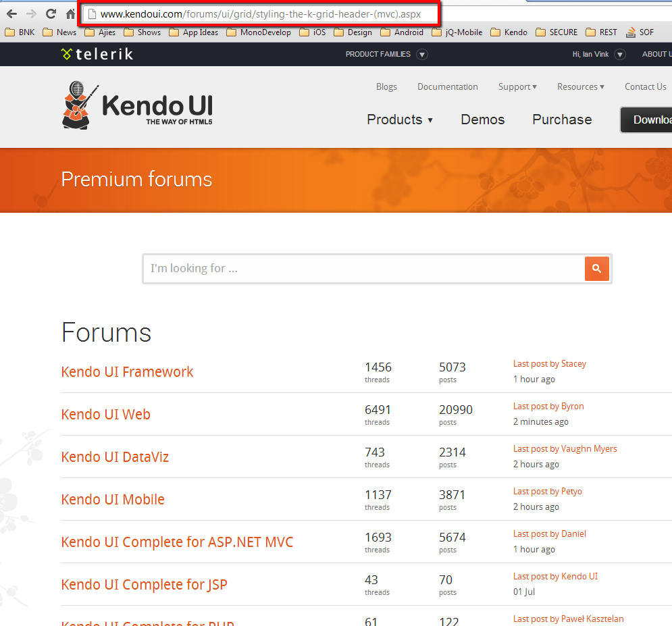Open the Shows bookmark folder

pyautogui.click(x=143, y=32)
